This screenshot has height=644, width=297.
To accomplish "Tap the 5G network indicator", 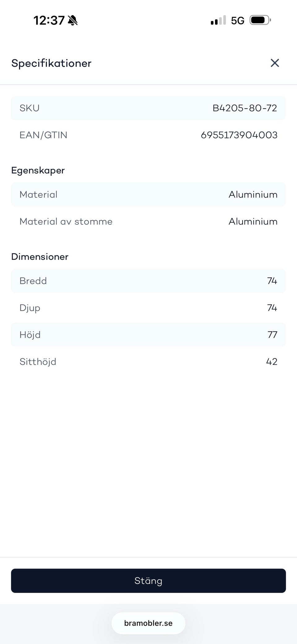I will (x=238, y=21).
